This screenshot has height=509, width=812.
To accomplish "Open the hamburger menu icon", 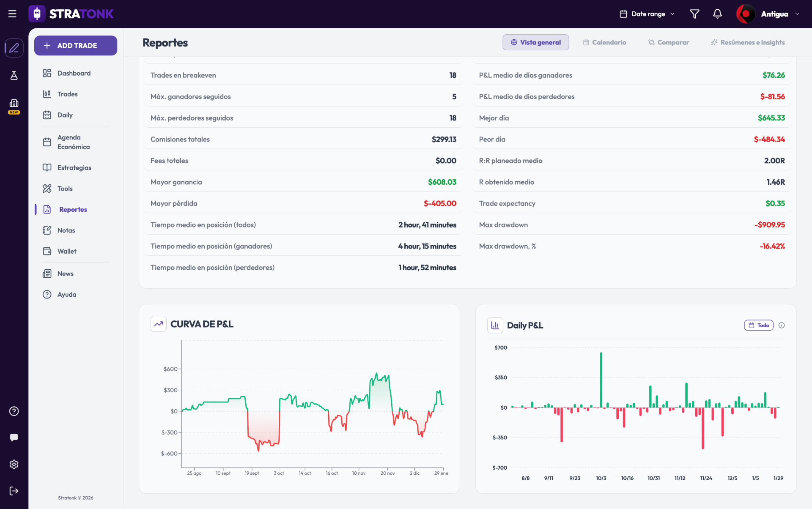I will 12,14.
